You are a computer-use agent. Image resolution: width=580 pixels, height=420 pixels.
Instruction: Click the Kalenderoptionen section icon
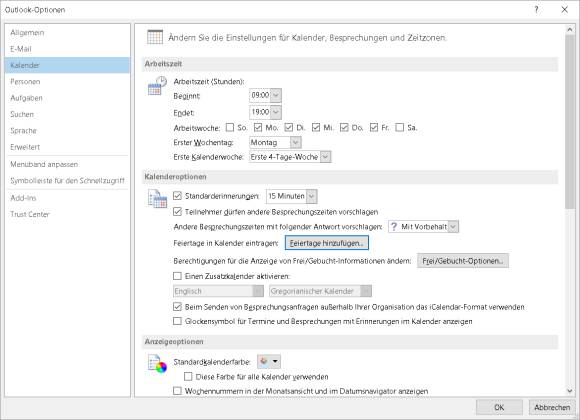coord(157,199)
